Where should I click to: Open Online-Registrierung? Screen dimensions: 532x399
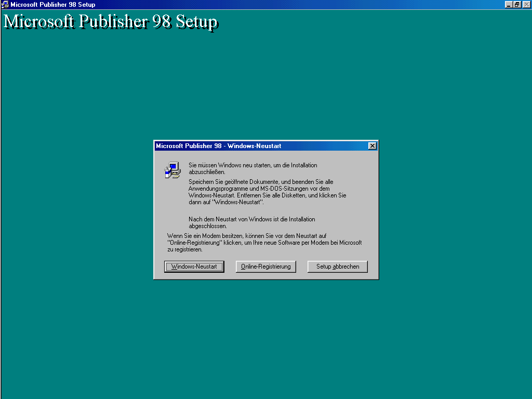point(265,267)
